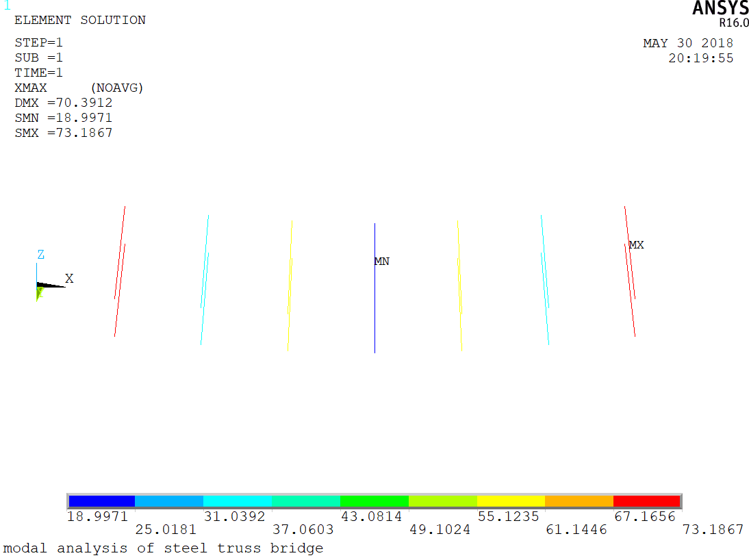This screenshot has width=749, height=560.
Task: Click the red legend color band
Action: [x=646, y=500]
